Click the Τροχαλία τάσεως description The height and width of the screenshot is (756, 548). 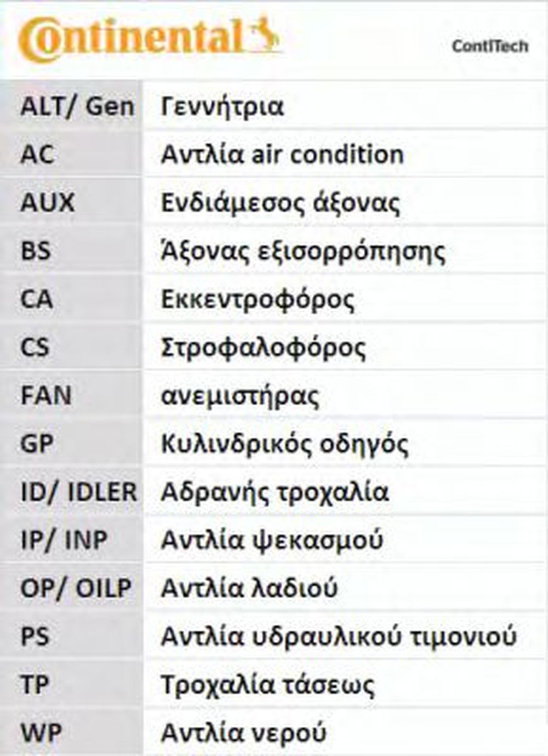pos(267,685)
